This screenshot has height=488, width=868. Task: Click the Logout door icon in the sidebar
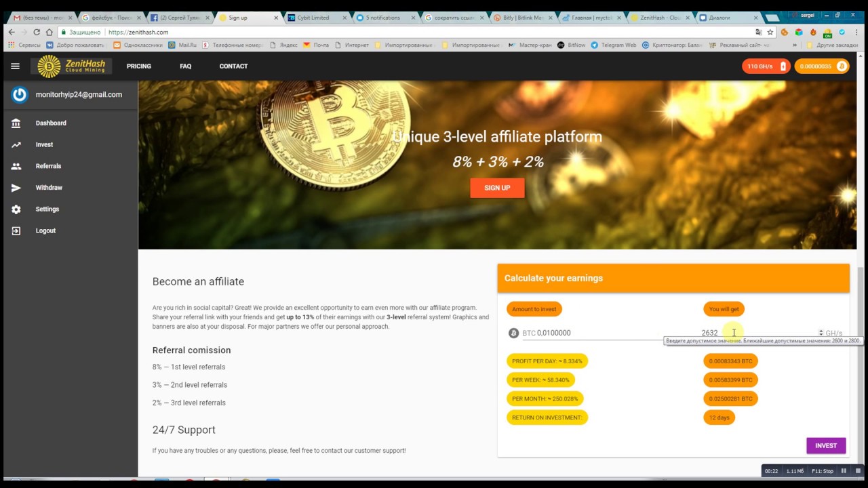16,230
